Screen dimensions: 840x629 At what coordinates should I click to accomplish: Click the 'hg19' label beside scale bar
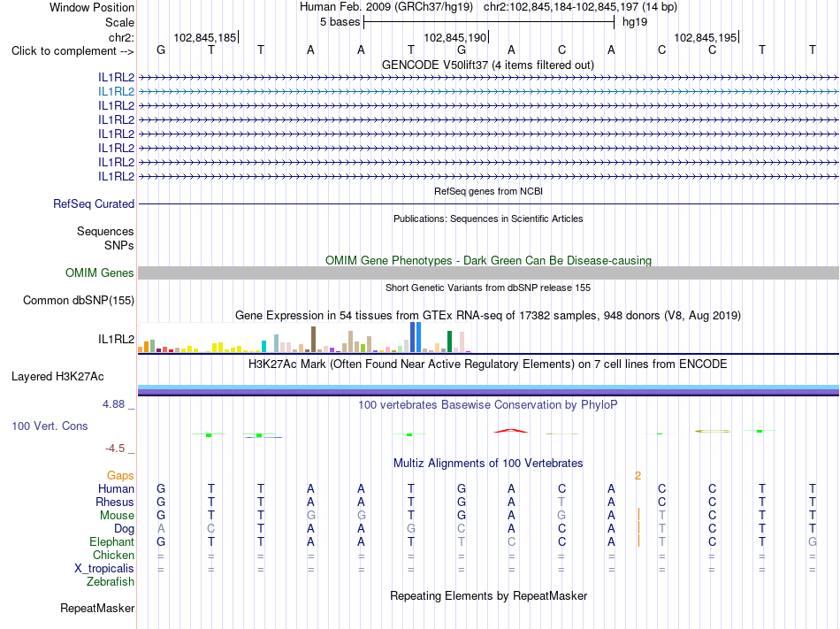click(x=635, y=22)
